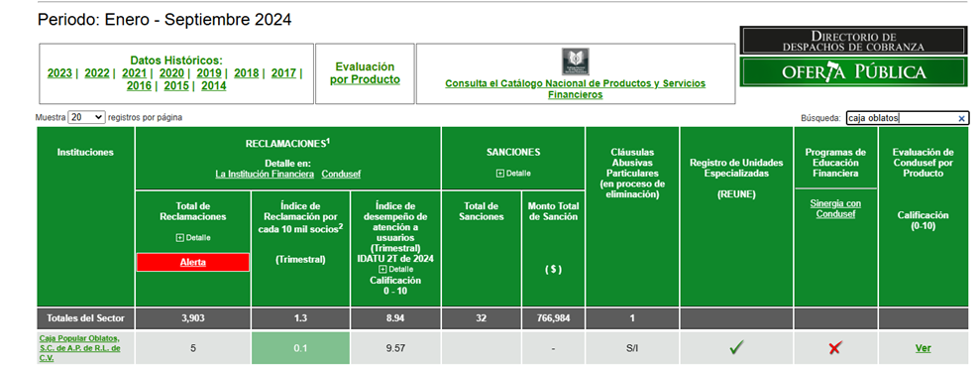980x369 pixels.
Task: Open Directorio de Despachos de Cobranza banner
Action: 853,41
